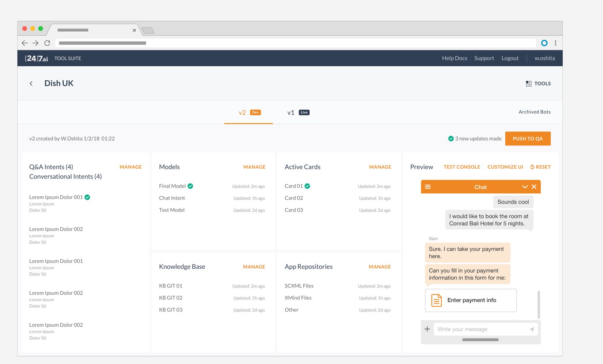Viewport: 603px width, 364px height.
Task: Click the Write your message field
Action: (485, 329)
